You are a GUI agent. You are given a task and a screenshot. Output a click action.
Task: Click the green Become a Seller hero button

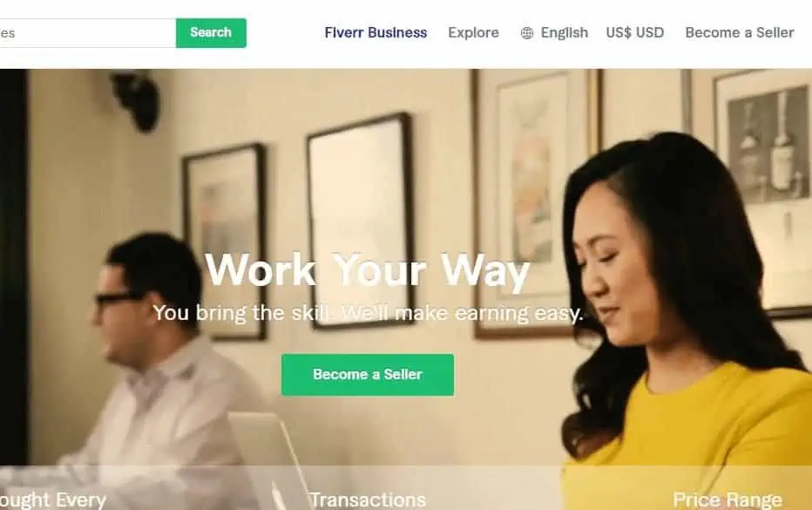click(368, 375)
